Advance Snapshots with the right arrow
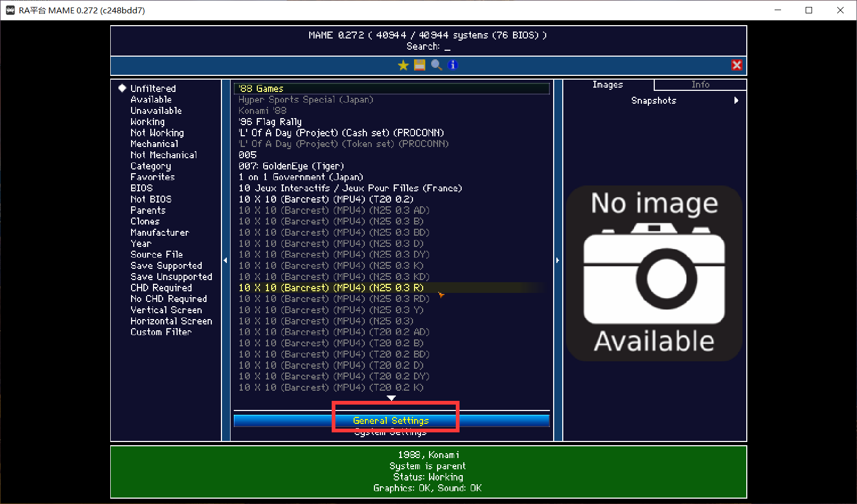 (x=737, y=100)
